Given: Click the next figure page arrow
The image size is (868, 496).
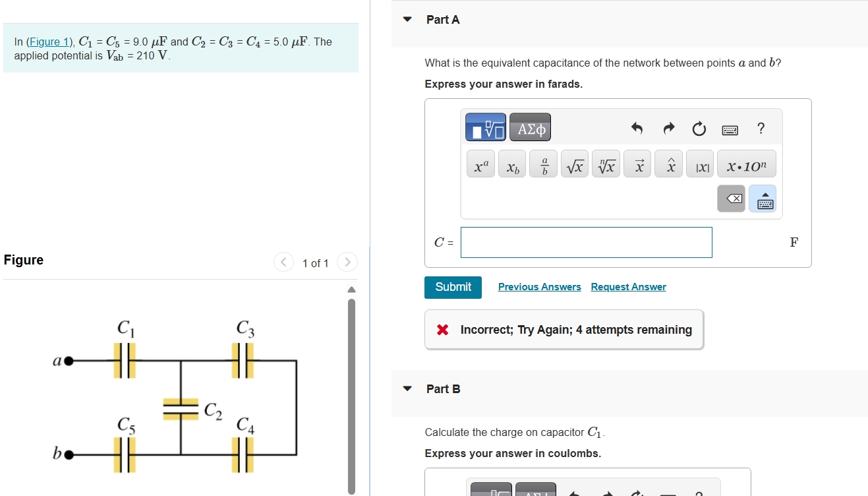Looking at the screenshot, I should [x=347, y=262].
